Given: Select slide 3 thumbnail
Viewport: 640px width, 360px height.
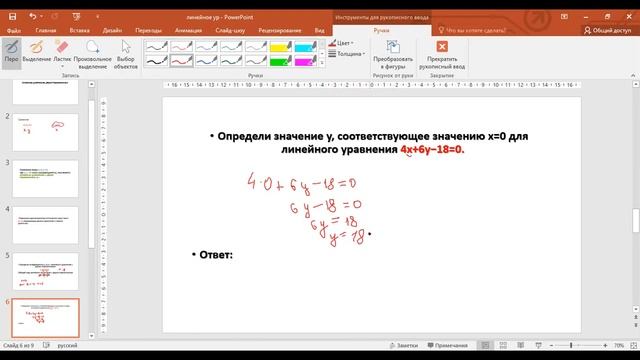Looking at the screenshot, I should pos(45,179).
